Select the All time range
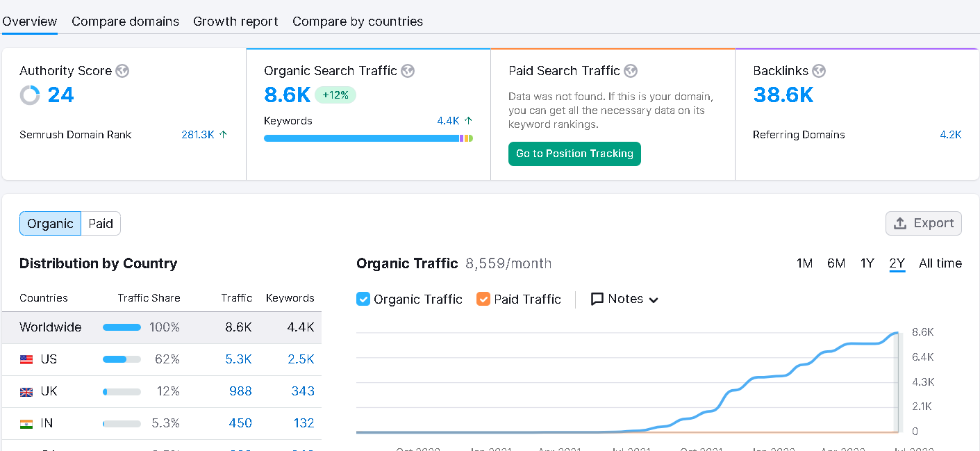Image resolution: width=980 pixels, height=451 pixels. click(940, 263)
